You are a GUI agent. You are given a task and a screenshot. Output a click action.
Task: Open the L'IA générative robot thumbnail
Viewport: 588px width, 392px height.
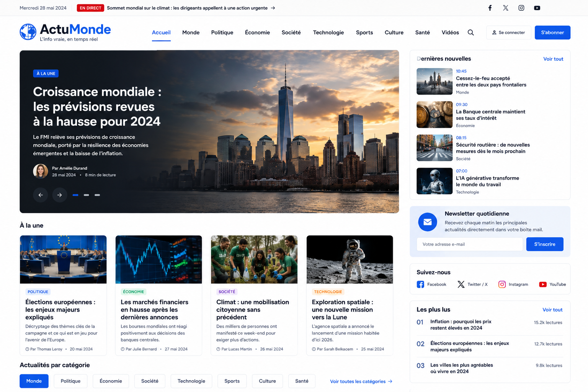pos(434,181)
